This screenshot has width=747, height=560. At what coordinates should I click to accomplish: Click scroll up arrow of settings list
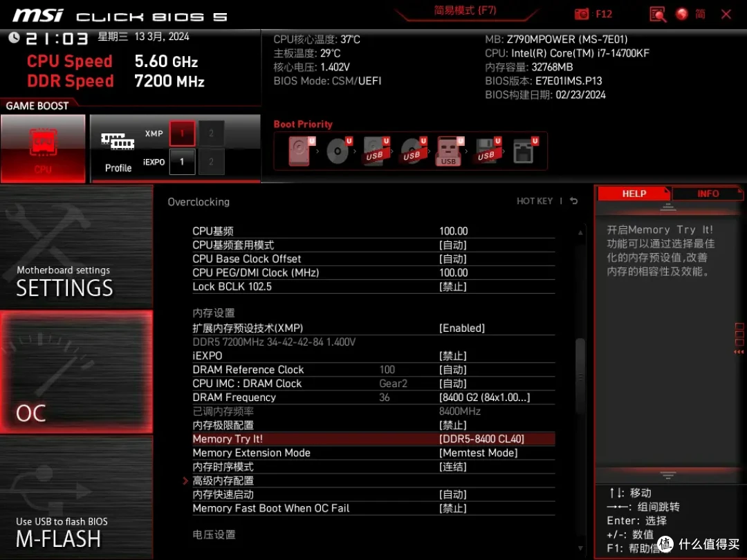click(580, 233)
